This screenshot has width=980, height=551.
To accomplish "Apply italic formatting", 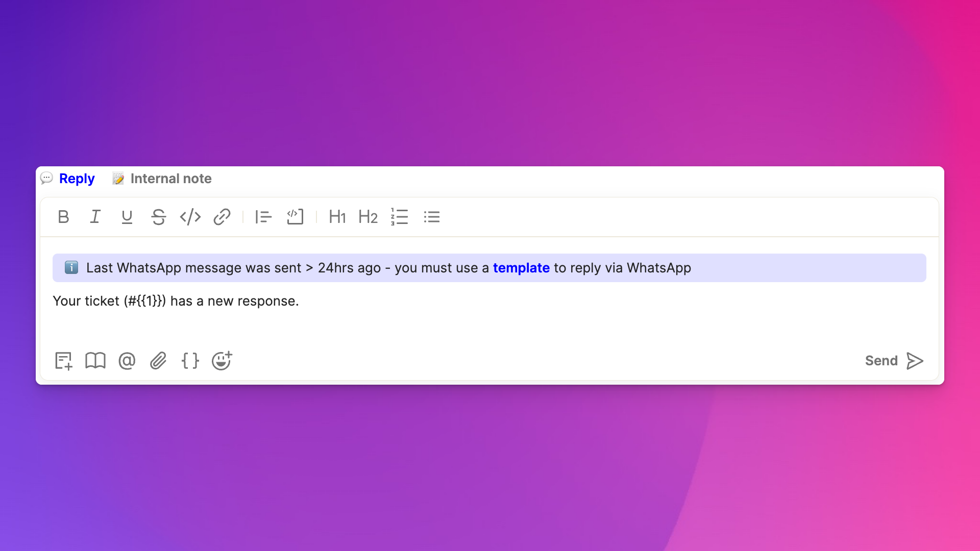I will pyautogui.click(x=95, y=217).
